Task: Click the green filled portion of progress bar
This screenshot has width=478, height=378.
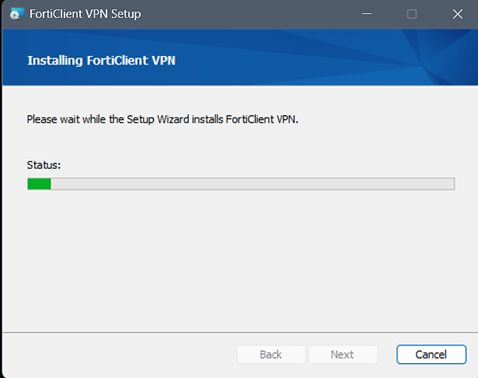Action: (x=39, y=184)
